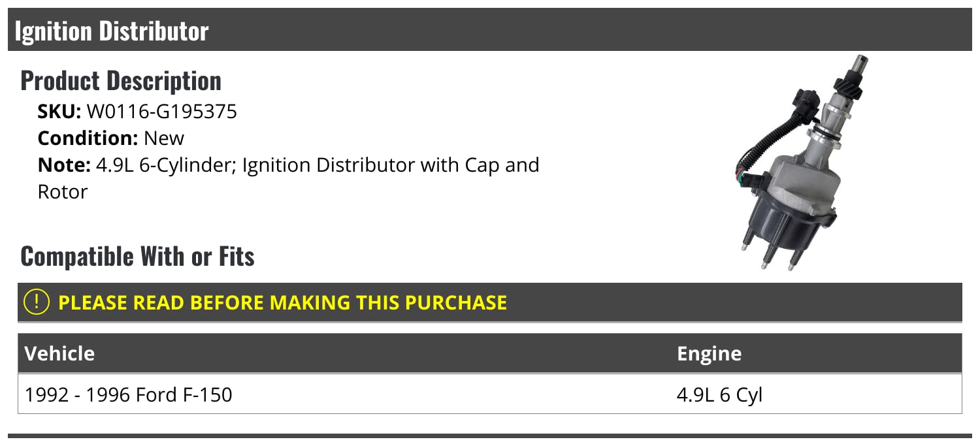Click the "Condition:" label
980x446 pixels.
click(x=88, y=138)
